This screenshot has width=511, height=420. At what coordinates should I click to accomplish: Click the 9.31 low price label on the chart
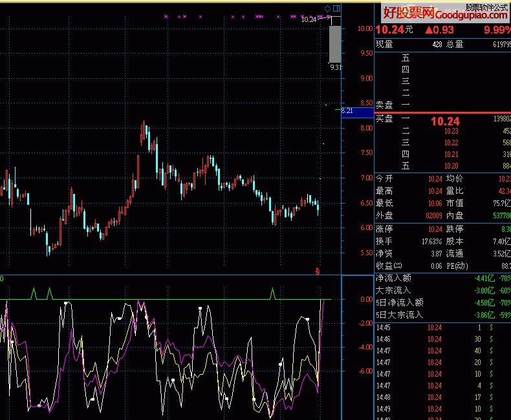(335, 67)
